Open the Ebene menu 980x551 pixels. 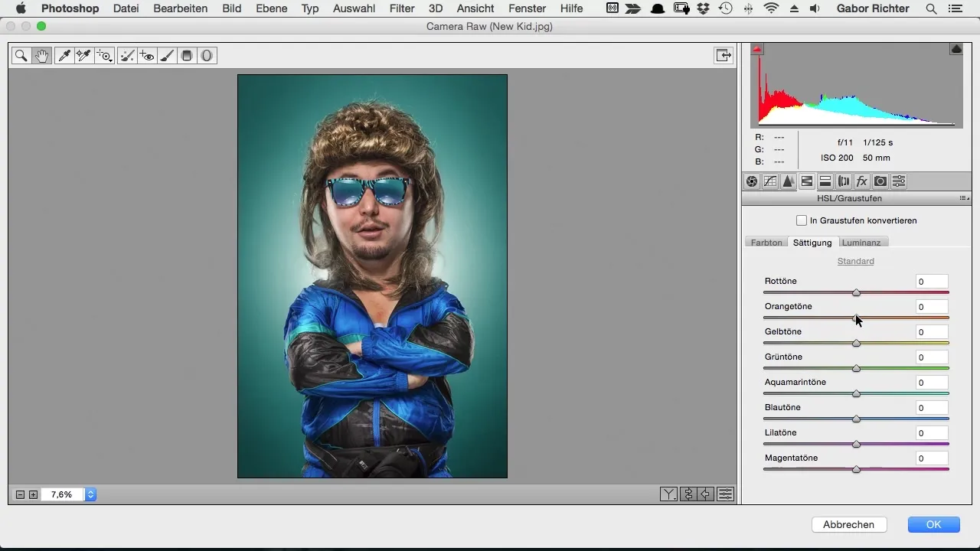point(272,8)
